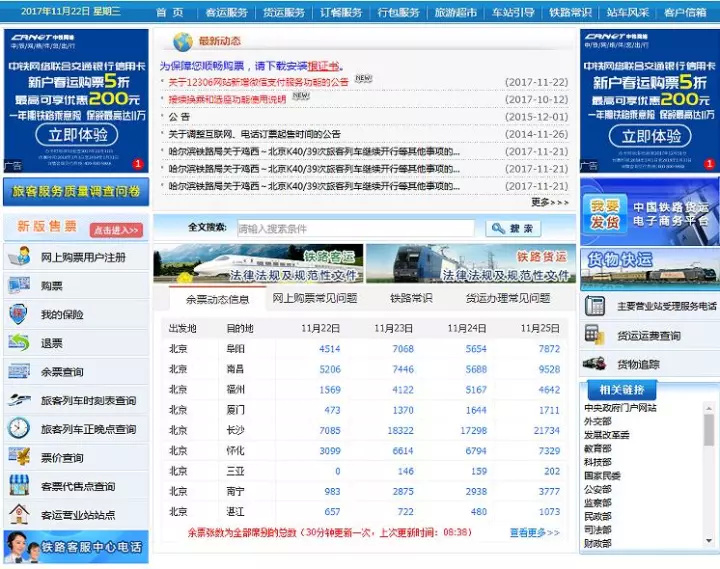Open the 客票代售点查询 shop icon

(x=19, y=486)
